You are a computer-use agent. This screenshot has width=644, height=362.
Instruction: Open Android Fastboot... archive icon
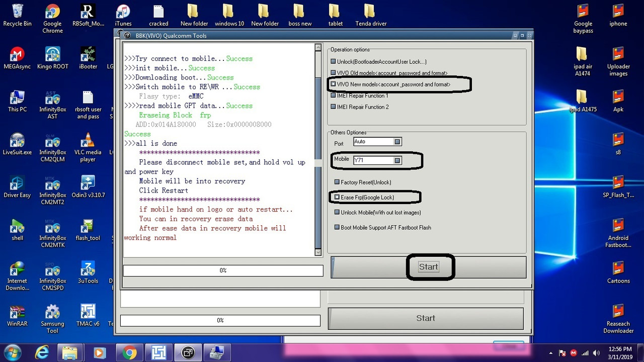point(618,233)
